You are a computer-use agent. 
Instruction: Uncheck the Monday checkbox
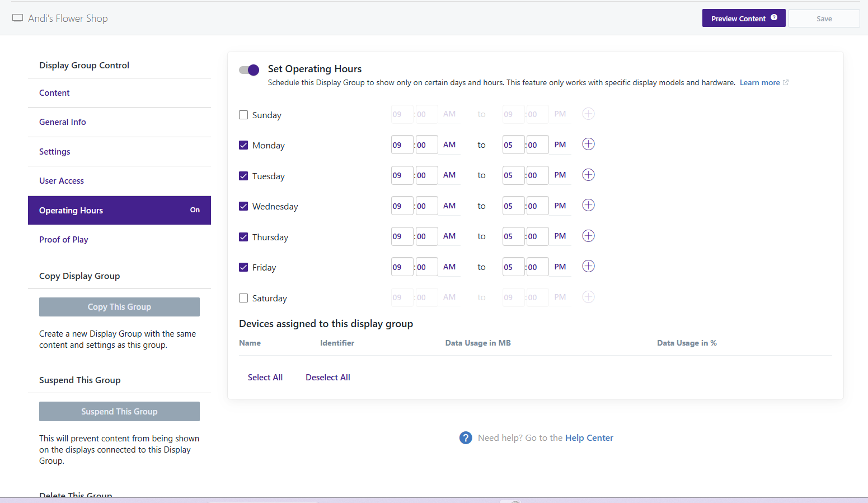click(x=243, y=145)
